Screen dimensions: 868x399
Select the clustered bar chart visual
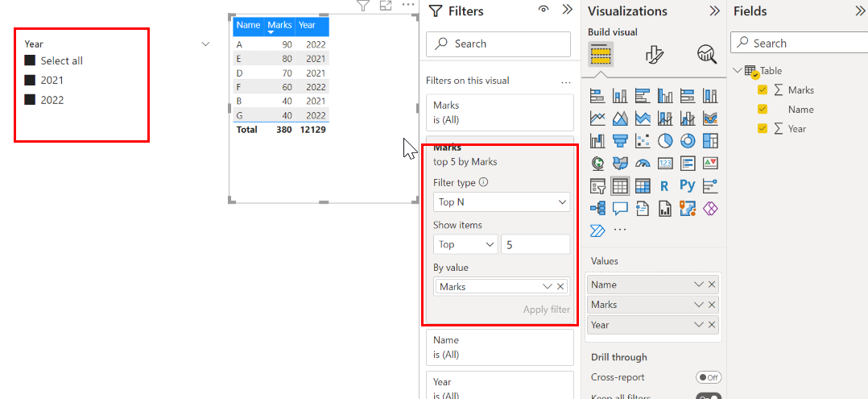tap(643, 96)
